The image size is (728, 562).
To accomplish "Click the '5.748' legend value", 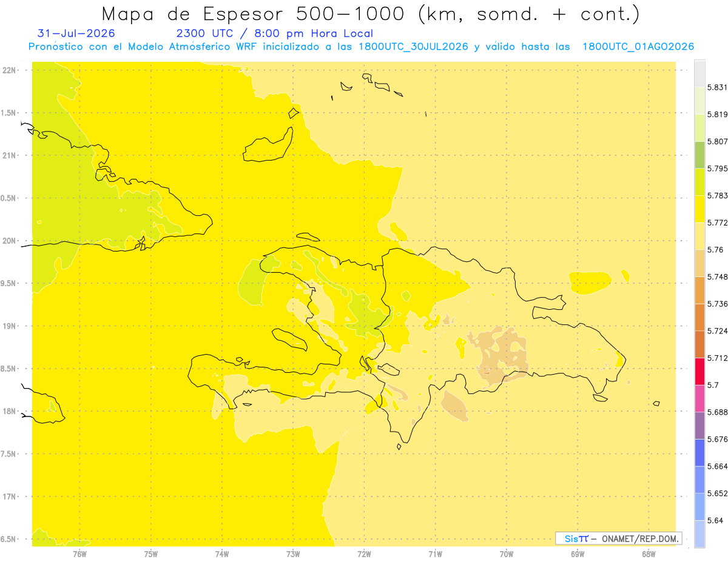I will pos(716,277).
